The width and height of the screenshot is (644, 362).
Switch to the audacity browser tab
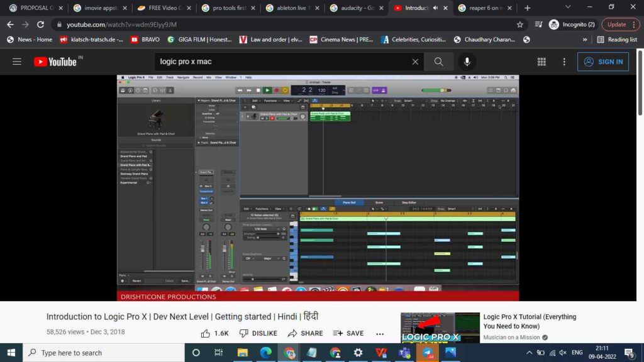coord(357,8)
